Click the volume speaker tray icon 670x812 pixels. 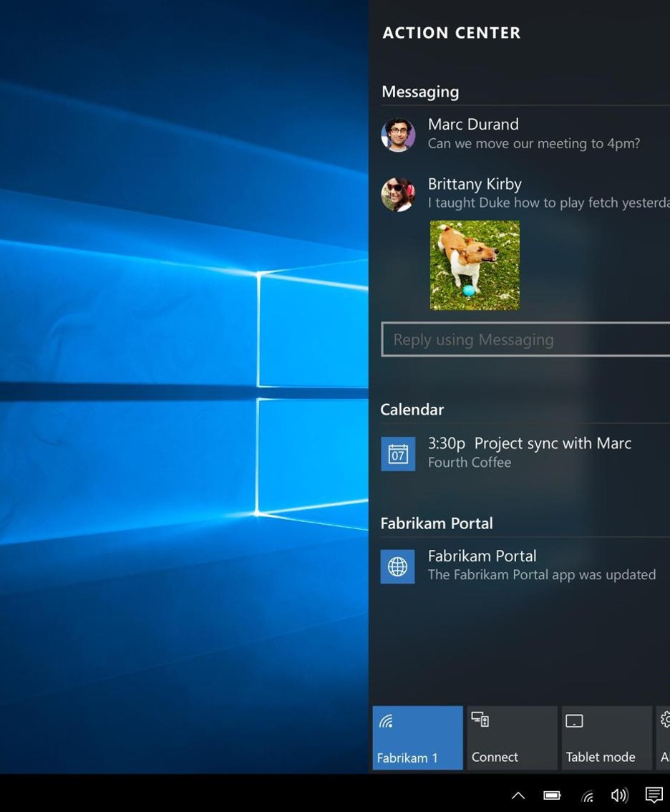[x=619, y=795]
